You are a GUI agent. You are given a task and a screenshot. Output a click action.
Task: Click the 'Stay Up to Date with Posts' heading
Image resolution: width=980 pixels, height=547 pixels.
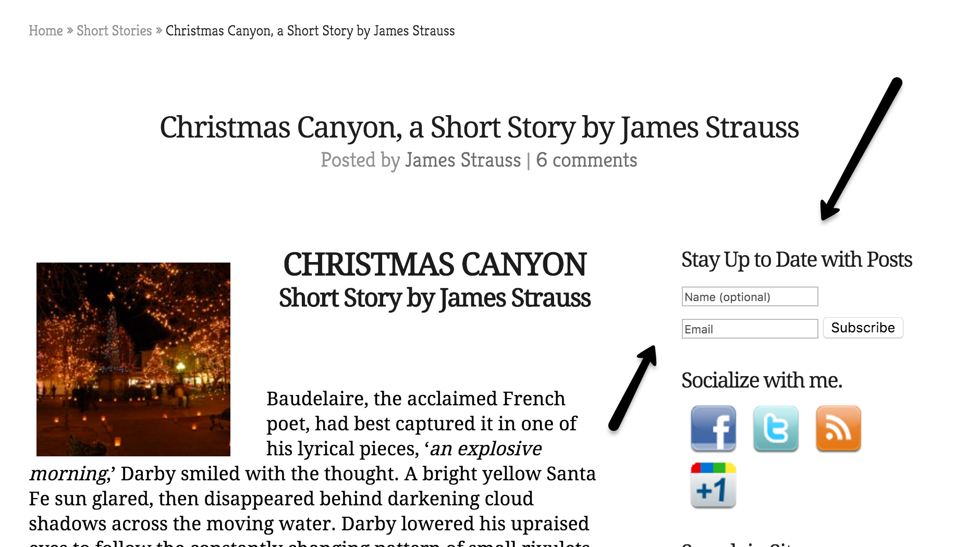click(797, 259)
